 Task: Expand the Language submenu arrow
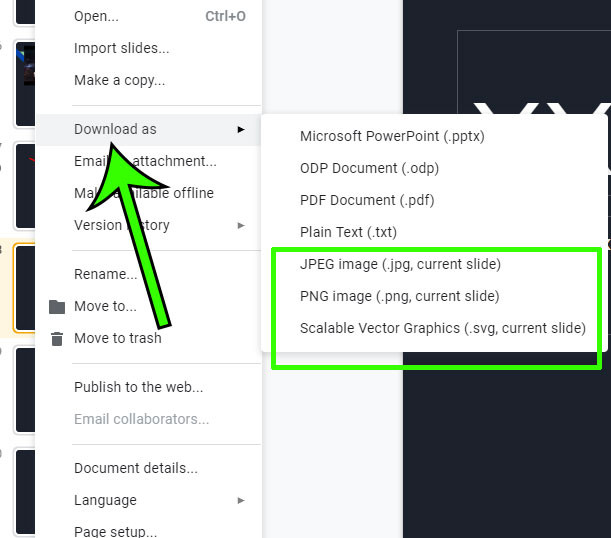[x=241, y=500]
